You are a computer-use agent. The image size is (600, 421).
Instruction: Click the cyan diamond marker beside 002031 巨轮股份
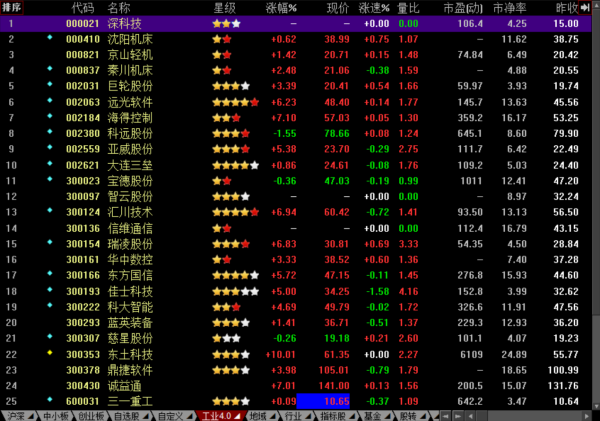tap(50, 84)
